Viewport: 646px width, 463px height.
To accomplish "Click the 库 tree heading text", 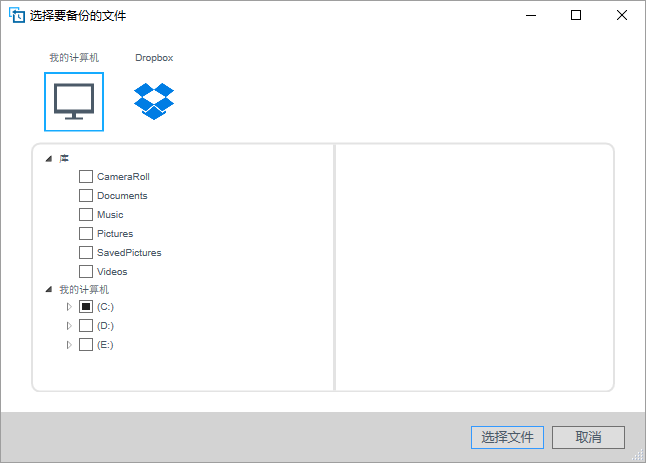I will (x=64, y=159).
